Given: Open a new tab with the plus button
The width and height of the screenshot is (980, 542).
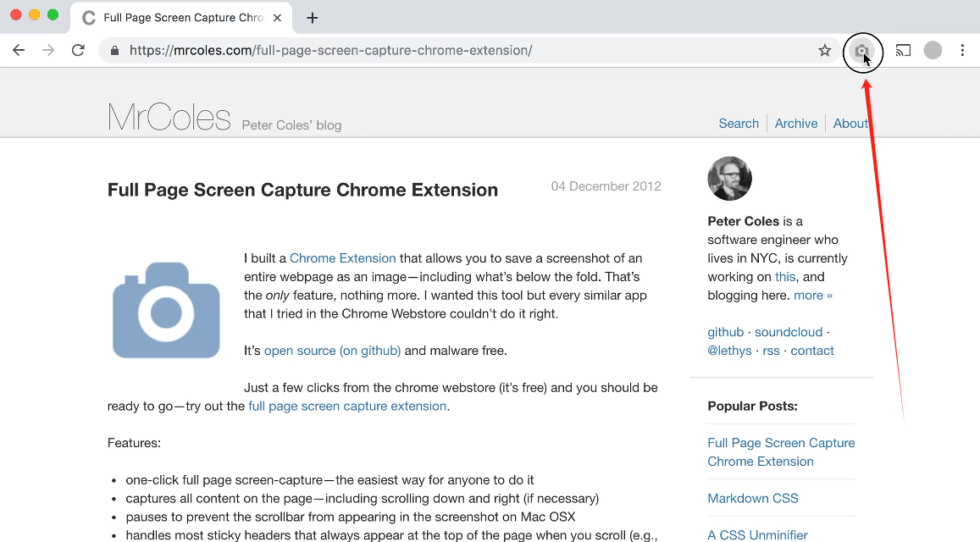Looking at the screenshot, I should point(313,18).
